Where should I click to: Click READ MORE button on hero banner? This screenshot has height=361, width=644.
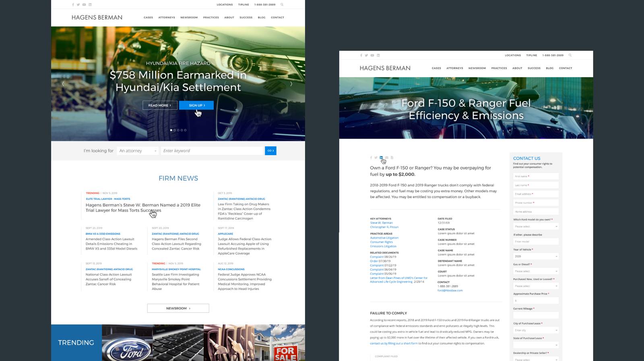[x=160, y=105]
